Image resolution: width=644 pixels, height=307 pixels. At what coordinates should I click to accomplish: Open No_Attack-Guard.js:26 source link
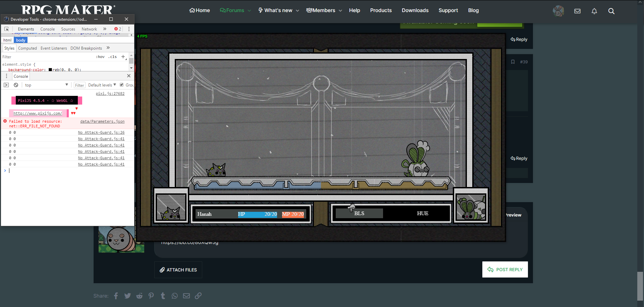101,133
